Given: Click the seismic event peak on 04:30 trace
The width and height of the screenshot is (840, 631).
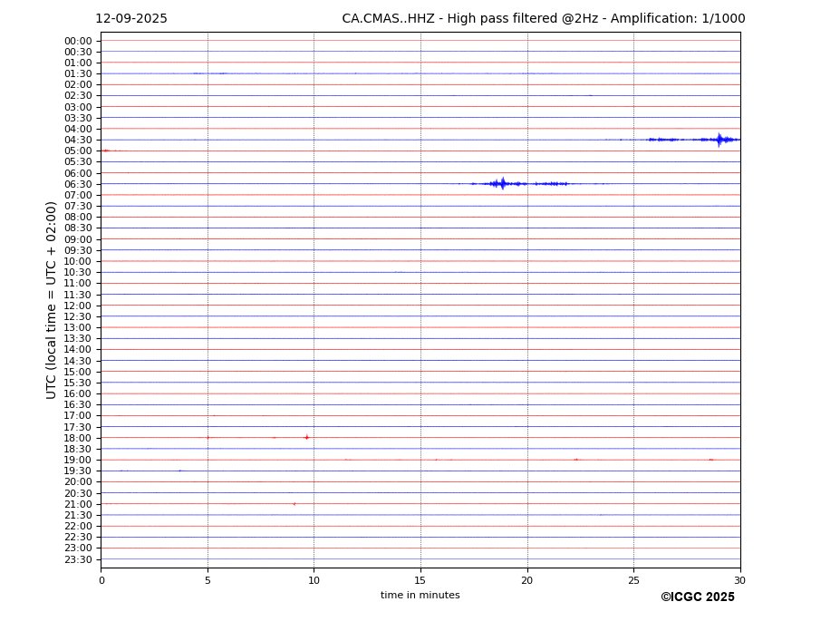Looking at the screenshot, I should tap(719, 140).
